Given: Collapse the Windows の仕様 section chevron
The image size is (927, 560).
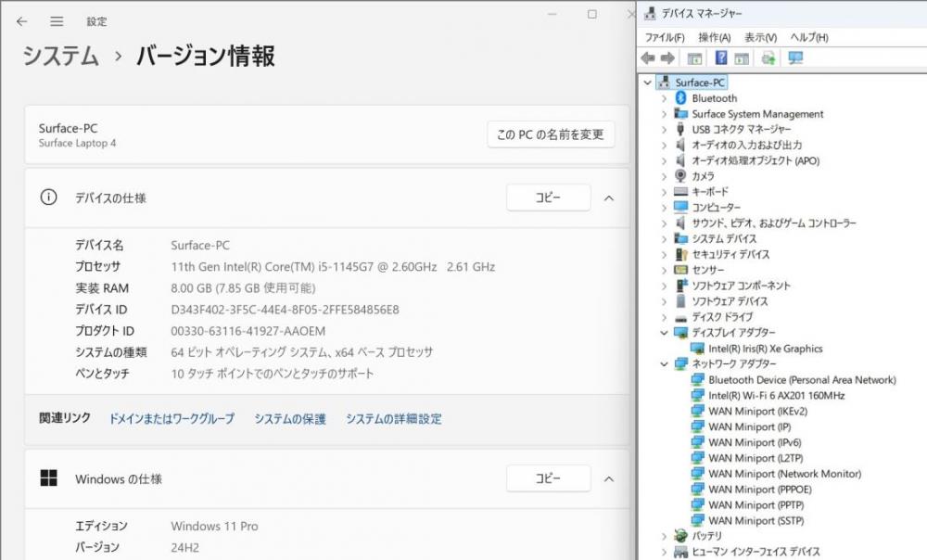Looking at the screenshot, I should 609,479.
